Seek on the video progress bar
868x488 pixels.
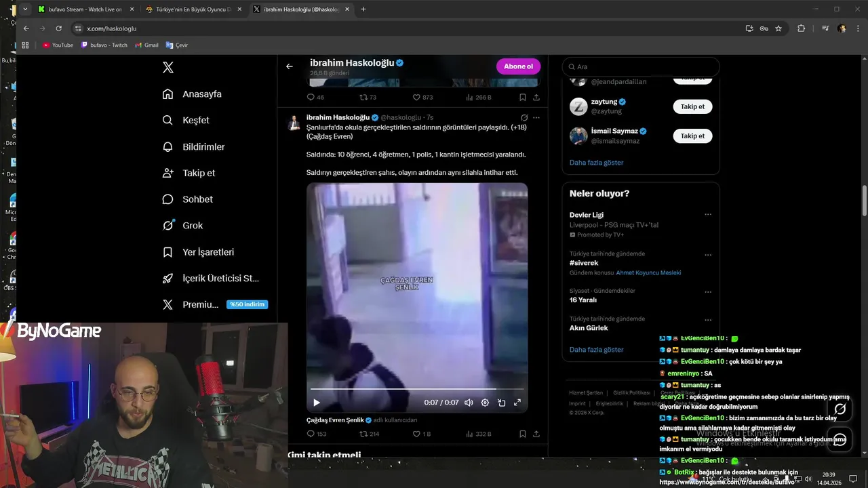pyautogui.click(x=417, y=389)
